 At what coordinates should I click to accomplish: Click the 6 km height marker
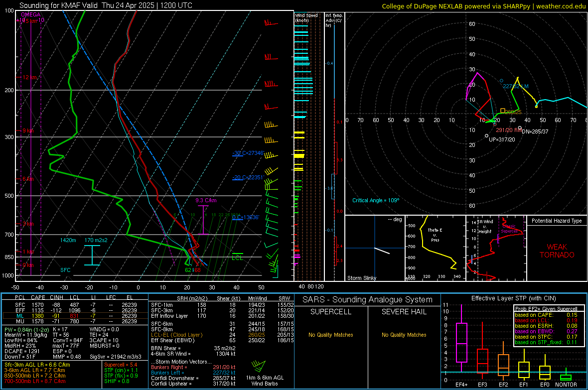pyautogui.click(x=28, y=179)
